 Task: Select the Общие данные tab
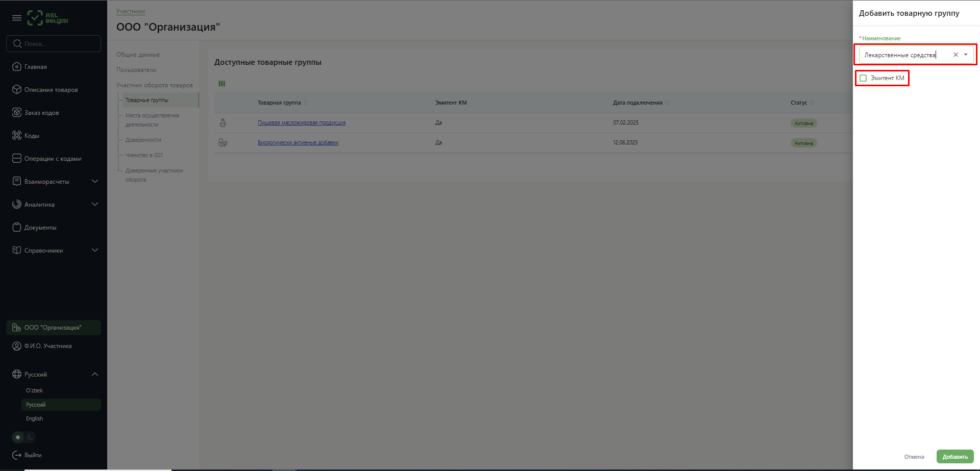tap(138, 55)
